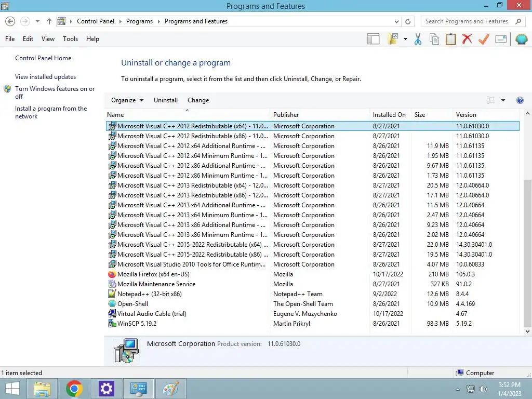Click the blue Help question mark icon
The image size is (532, 399).
520,100
